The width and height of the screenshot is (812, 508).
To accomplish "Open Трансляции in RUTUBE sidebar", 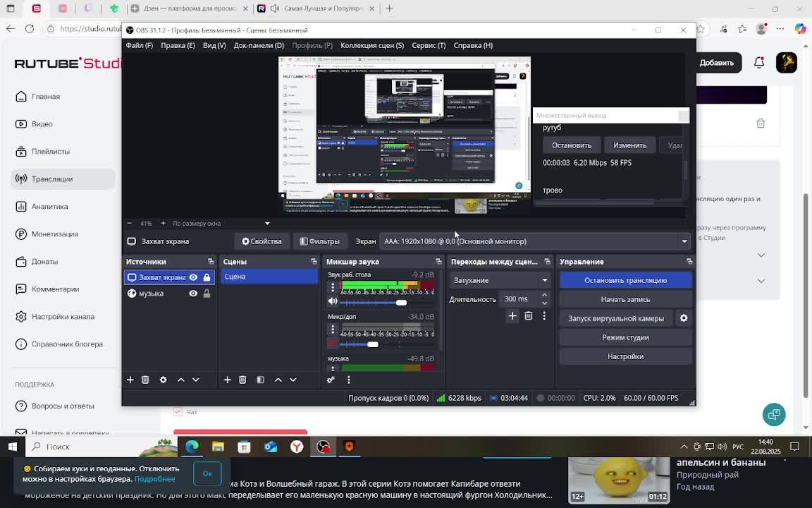I will point(63,179).
